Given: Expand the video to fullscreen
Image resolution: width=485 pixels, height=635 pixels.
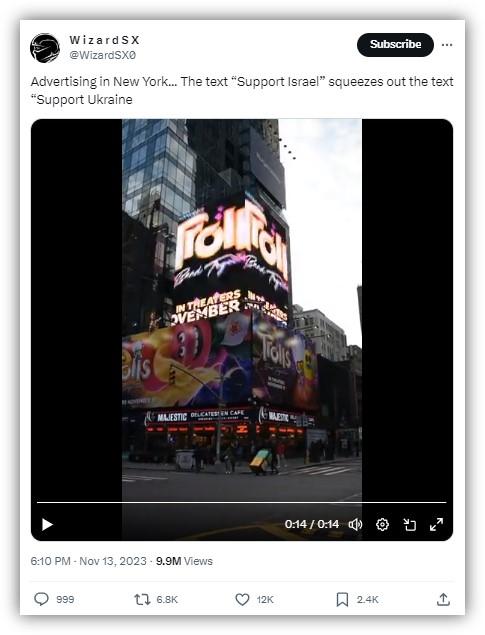Looking at the screenshot, I should click(x=436, y=524).
